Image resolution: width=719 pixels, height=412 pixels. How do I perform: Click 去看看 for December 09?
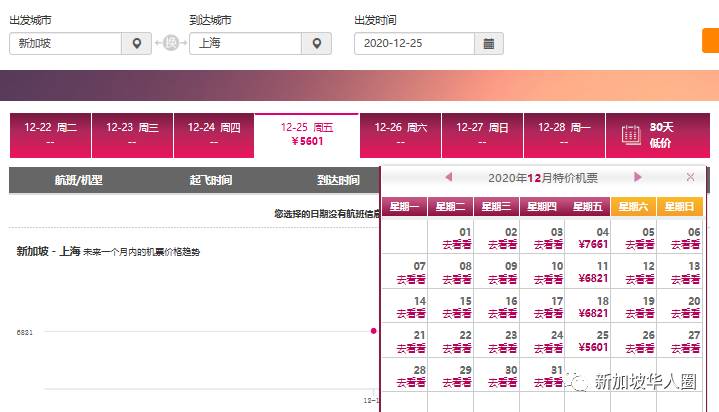click(x=502, y=279)
